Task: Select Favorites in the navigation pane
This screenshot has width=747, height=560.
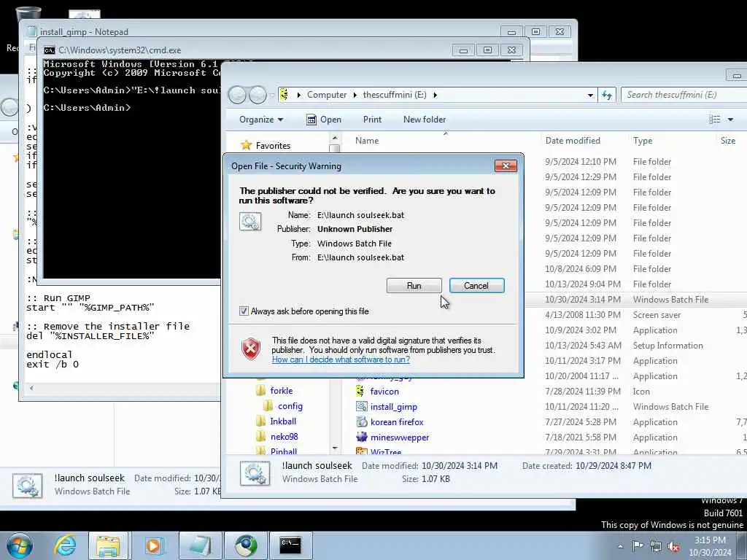Action: point(273,146)
